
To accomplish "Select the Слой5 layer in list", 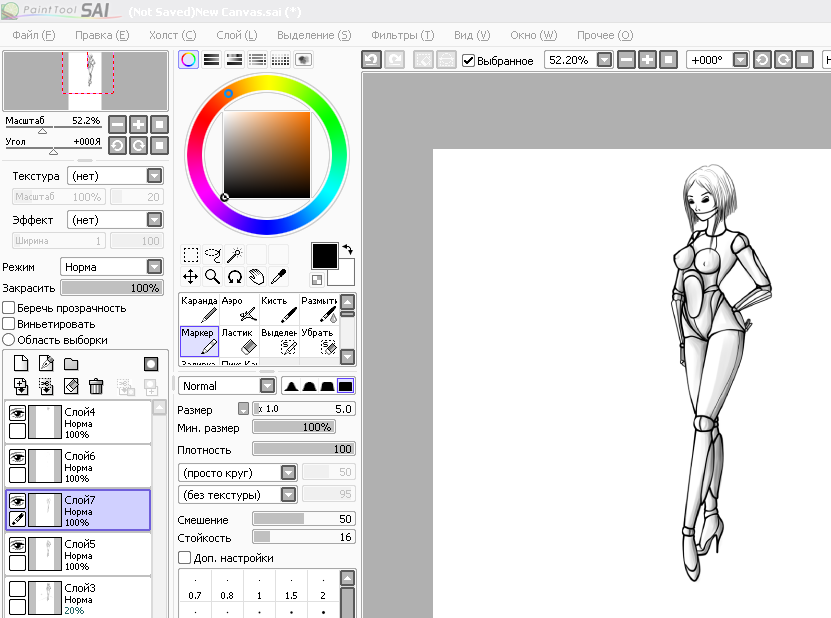I will [x=90, y=552].
